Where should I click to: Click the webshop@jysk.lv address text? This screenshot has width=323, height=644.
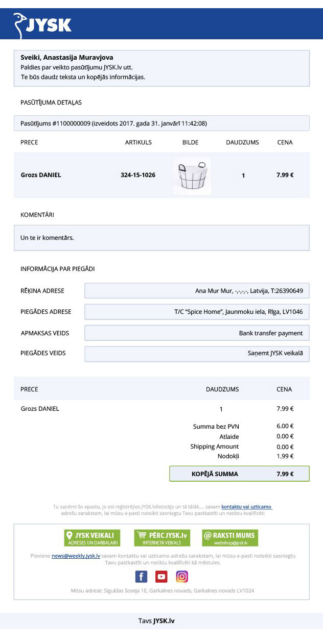pyautogui.click(x=230, y=542)
